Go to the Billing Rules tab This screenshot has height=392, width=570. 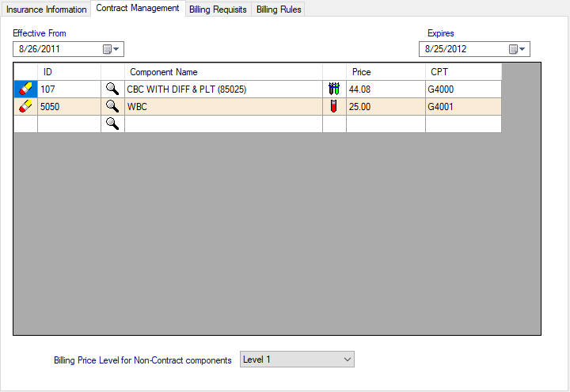pyautogui.click(x=279, y=10)
